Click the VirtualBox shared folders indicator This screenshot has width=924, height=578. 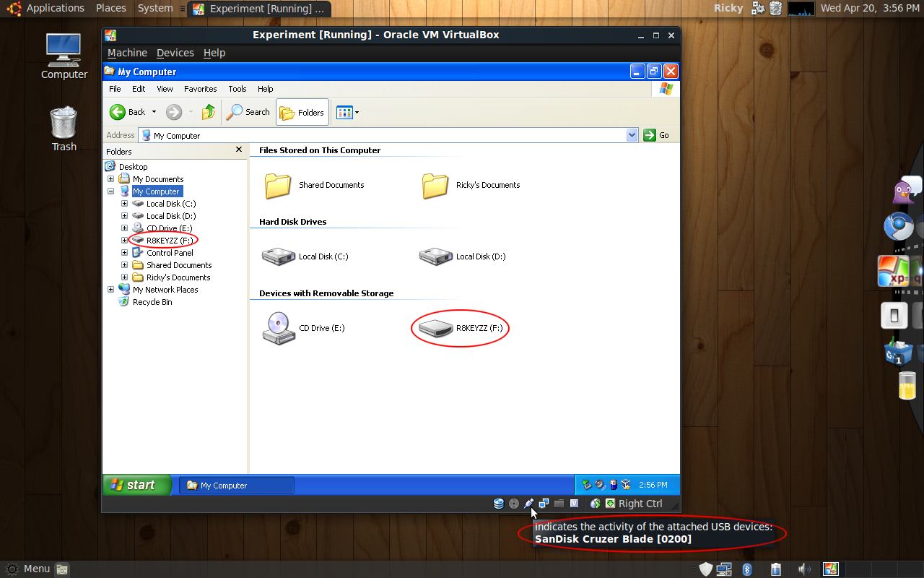[559, 504]
